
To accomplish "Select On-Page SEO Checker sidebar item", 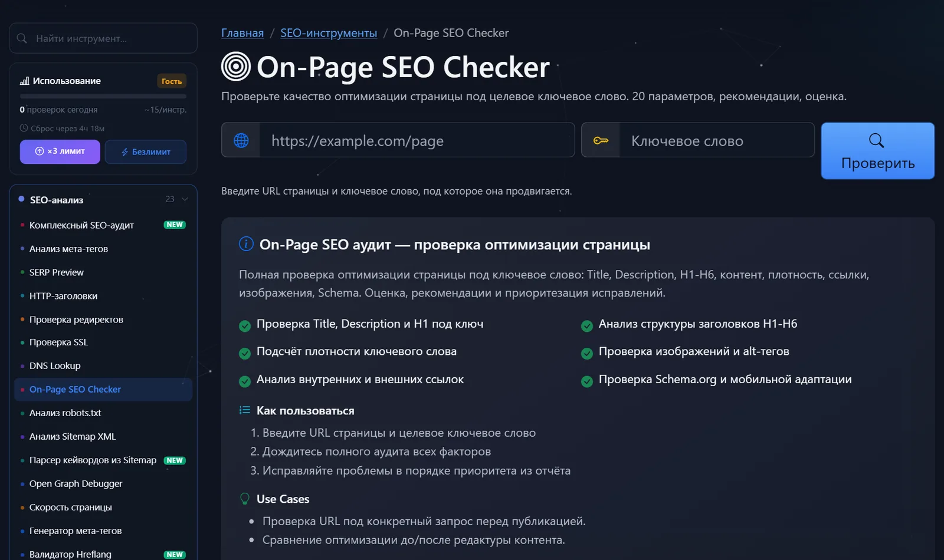I will click(x=103, y=390).
